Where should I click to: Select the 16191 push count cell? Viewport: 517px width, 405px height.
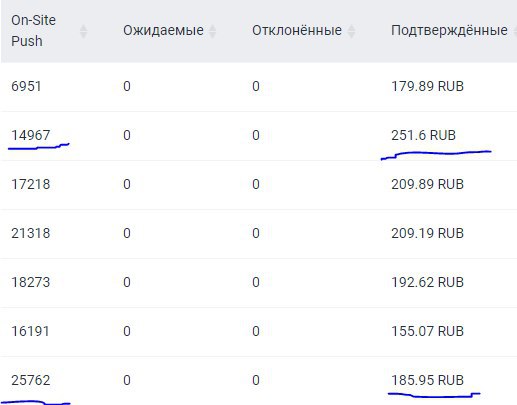30,331
